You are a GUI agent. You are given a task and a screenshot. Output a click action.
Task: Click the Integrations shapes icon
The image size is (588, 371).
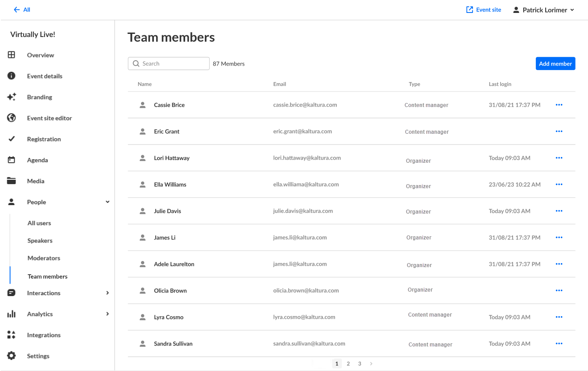(12, 335)
